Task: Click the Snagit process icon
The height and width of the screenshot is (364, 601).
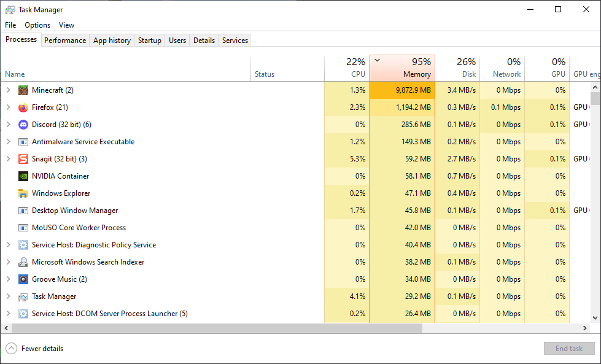Action: (x=23, y=159)
